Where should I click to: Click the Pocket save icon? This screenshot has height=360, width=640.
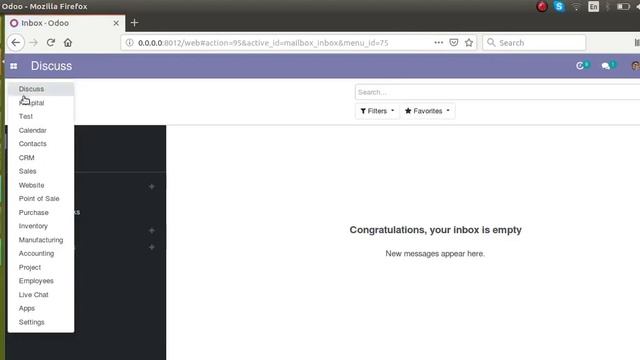pos(453,42)
